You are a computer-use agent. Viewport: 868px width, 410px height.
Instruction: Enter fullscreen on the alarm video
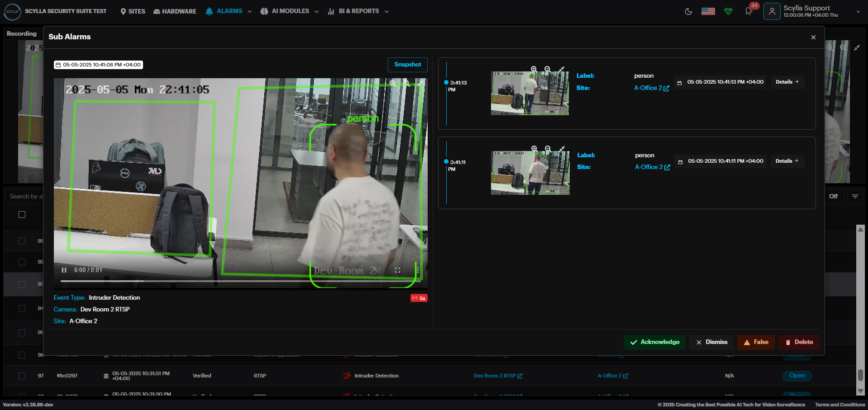tap(397, 270)
